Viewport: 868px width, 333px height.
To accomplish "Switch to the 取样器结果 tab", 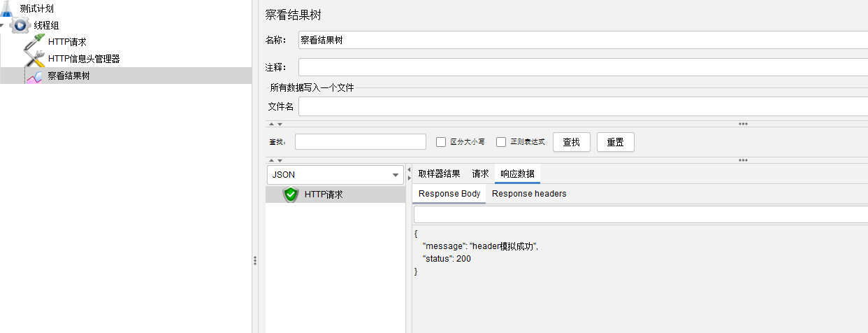I will 439,174.
